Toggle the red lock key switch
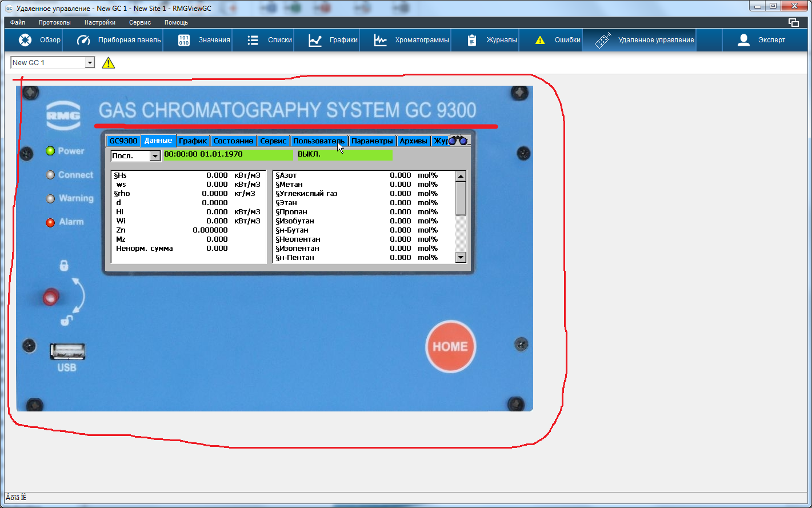 pyautogui.click(x=51, y=297)
